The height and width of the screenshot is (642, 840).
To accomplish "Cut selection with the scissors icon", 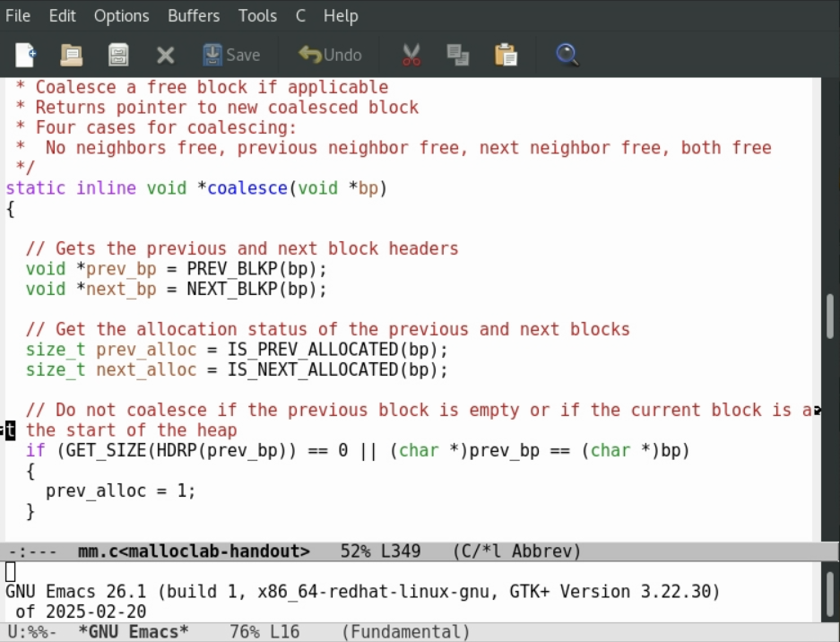I will pos(411,55).
